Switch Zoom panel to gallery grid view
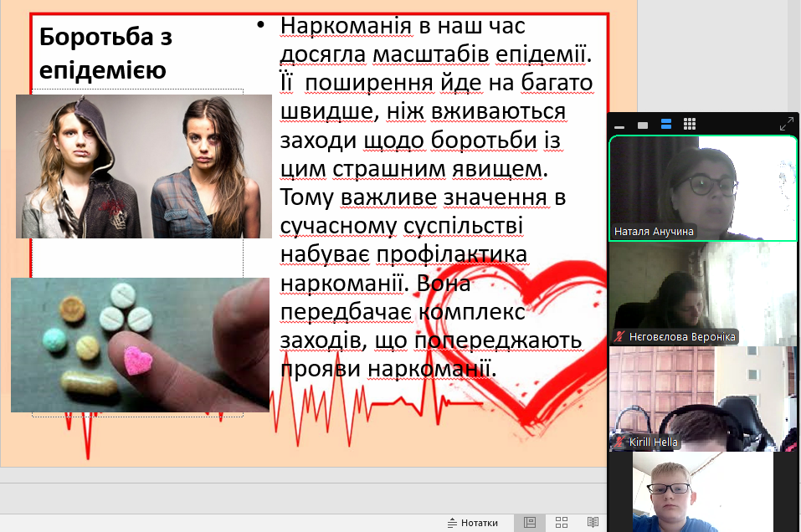This screenshot has height=532, width=801. pos(690,124)
